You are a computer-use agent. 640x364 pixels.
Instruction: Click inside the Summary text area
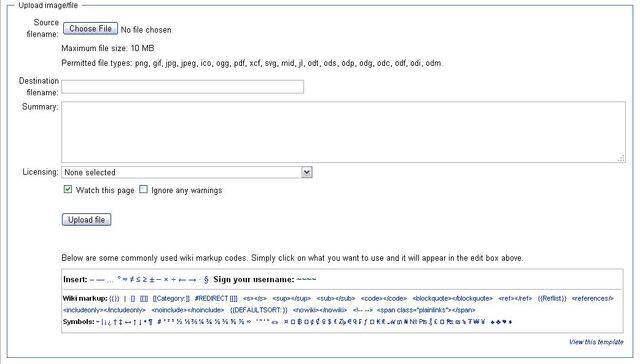coord(343,132)
